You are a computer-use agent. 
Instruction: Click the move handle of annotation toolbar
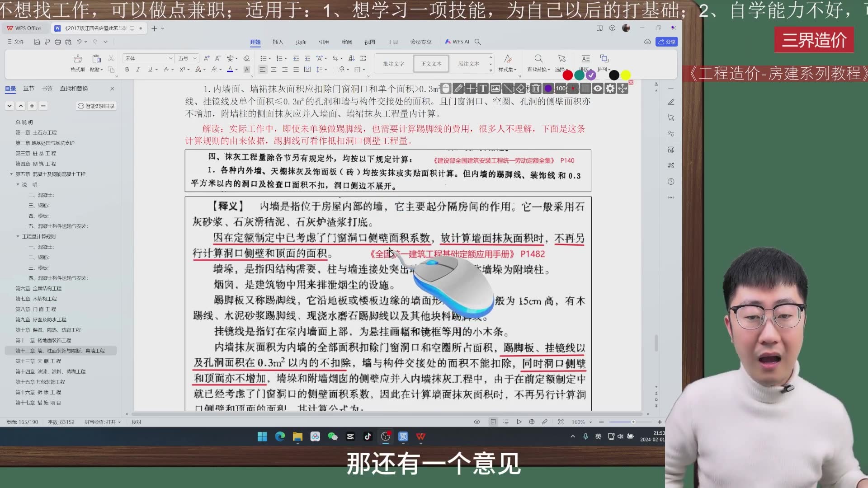click(x=623, y=89)
